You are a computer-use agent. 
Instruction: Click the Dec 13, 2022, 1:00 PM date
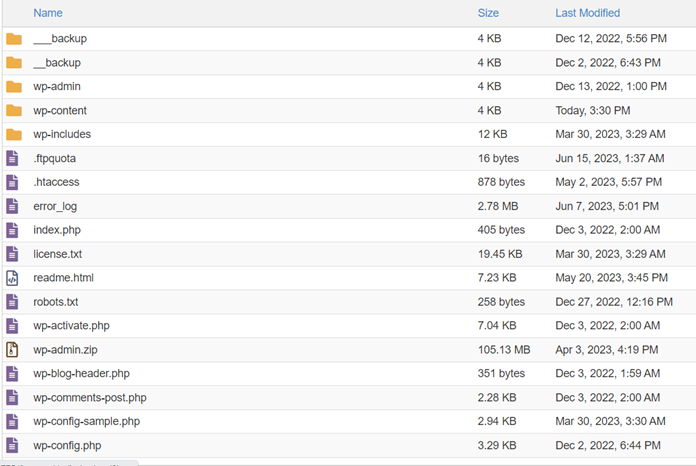tap(611, 87)
